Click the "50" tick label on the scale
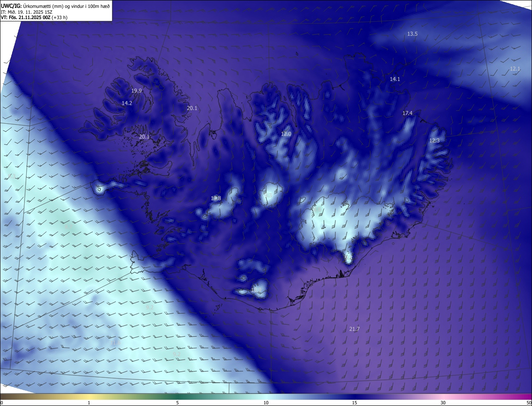Viewport: 532px width, 406px height. tap(529, 403)
